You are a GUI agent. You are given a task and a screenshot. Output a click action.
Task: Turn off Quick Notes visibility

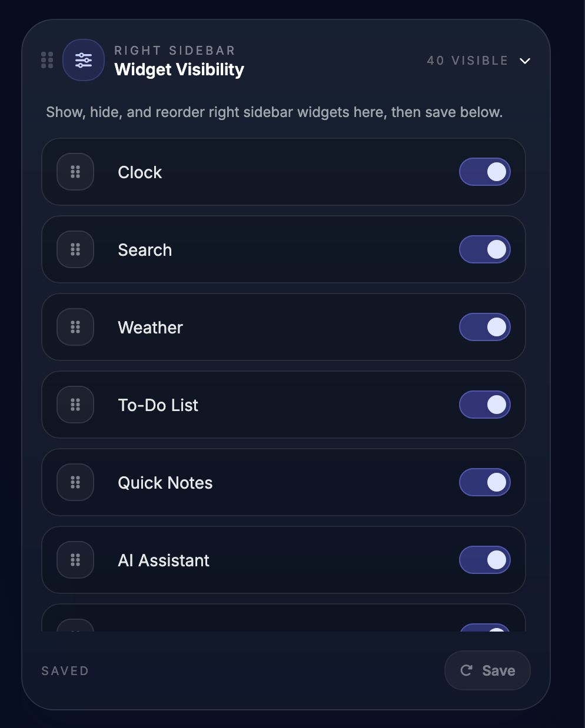click(484, 482)
